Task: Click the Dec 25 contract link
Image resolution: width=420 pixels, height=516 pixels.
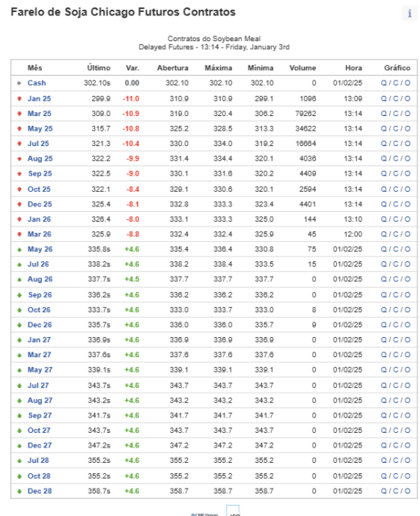Action: coord(40,204)
